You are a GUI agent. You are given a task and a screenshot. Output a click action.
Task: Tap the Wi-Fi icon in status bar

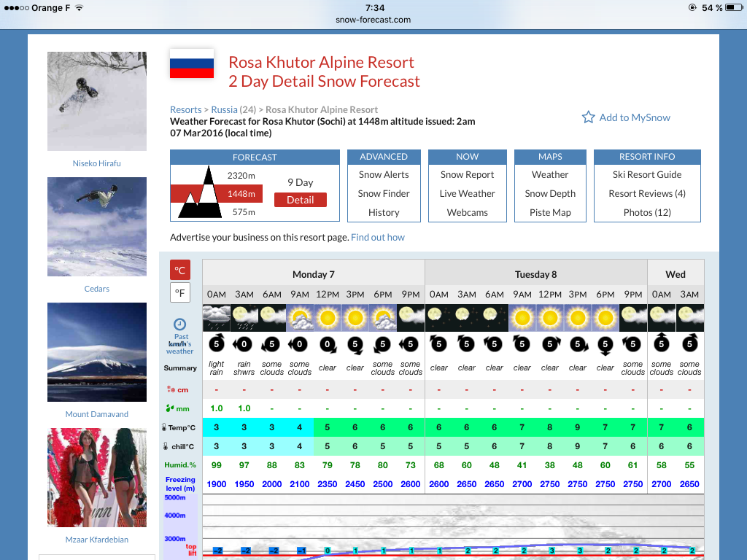pyautogui.click(x=79, y=7)
